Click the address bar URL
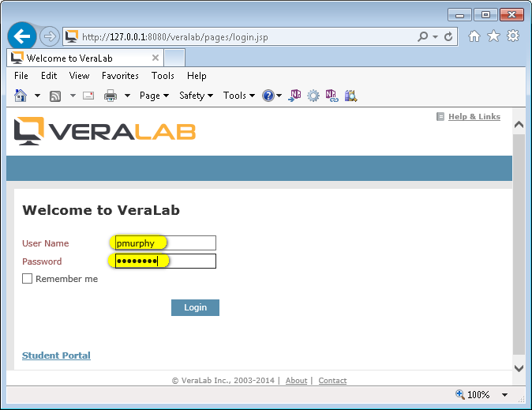Viewport: 532px width, 410px height. [x=175, y=36]
